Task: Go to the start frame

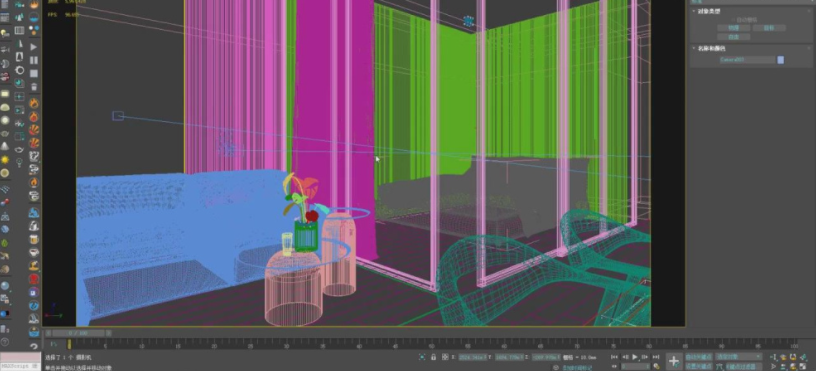Action: pos(615,357)
